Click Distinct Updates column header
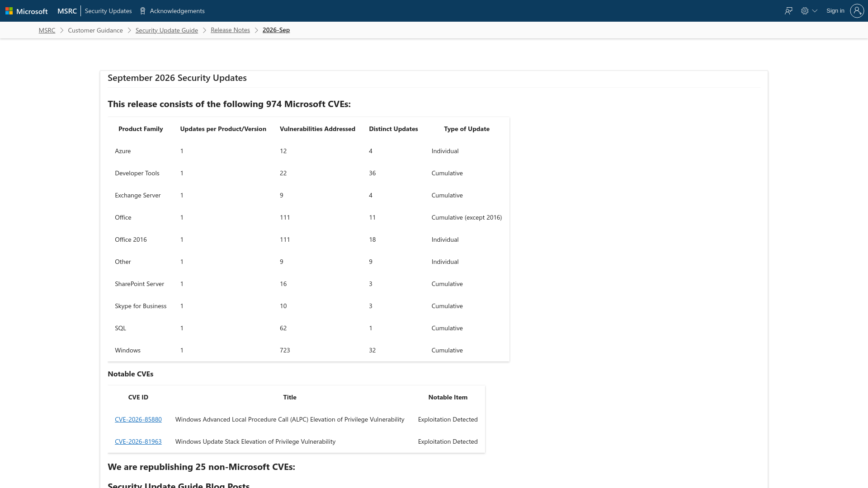This screenshot has width=868, height=488. [x=393, y=129]
